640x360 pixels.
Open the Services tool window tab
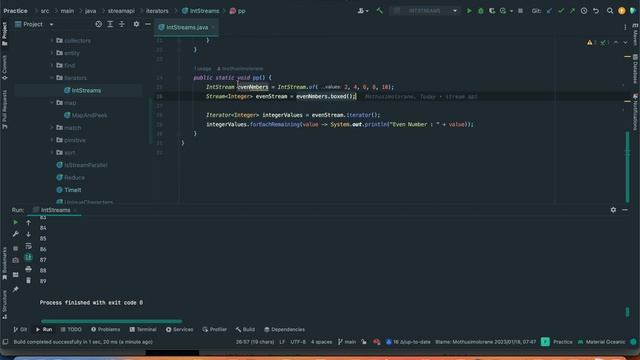(180, 329)
